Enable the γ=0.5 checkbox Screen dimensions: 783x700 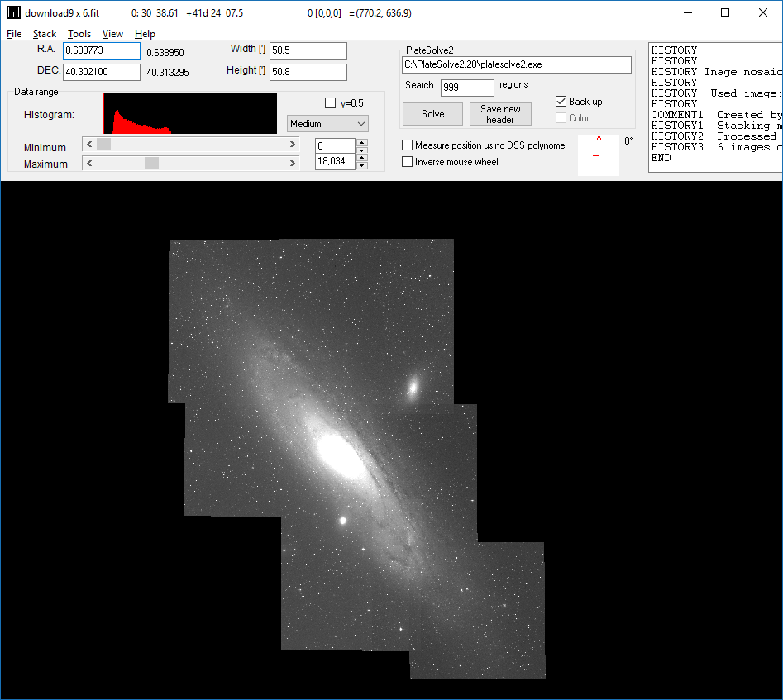(328, 102)
